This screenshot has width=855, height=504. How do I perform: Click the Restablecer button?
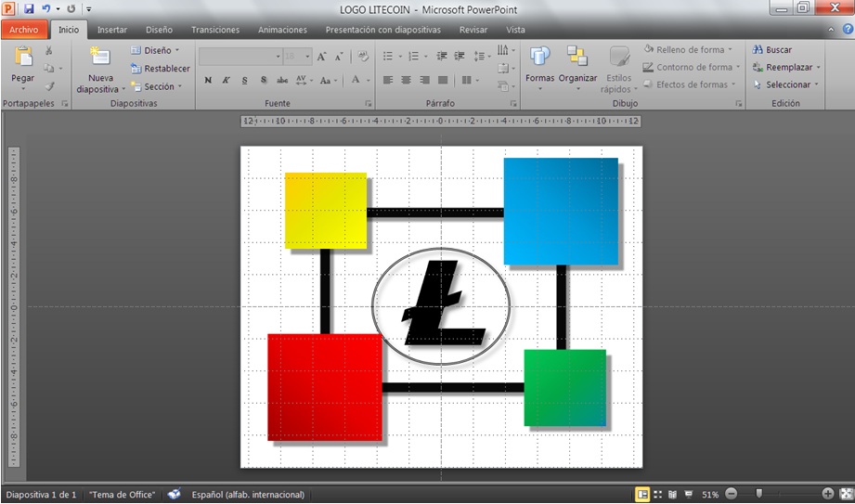tap(161, 68)
